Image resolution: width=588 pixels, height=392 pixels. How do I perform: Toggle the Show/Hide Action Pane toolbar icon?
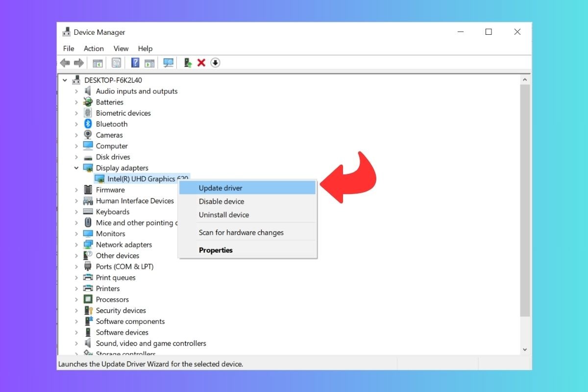click(149, 63)
